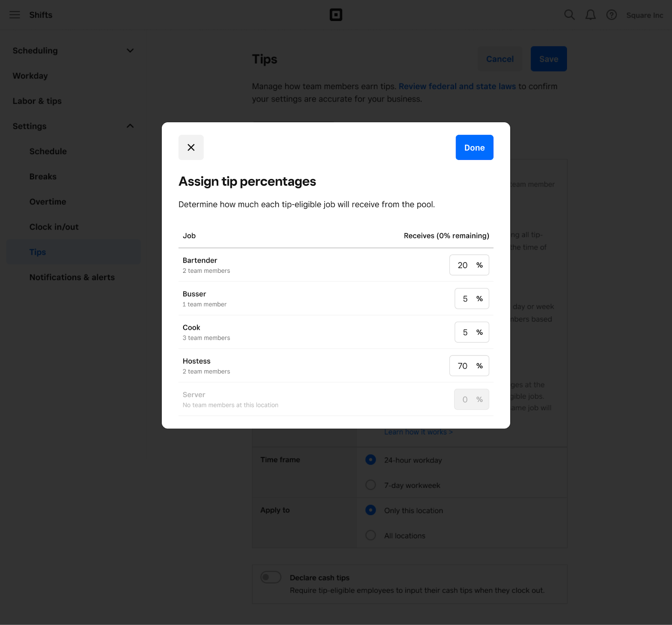Open the search icon
The width and height of the screenshot is (672, 625).
[x=570, y=15]
